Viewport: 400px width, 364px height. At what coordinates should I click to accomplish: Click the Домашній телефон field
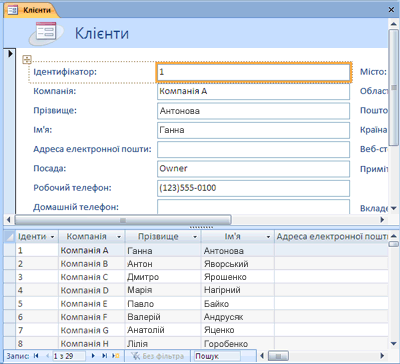click(253, 207)
